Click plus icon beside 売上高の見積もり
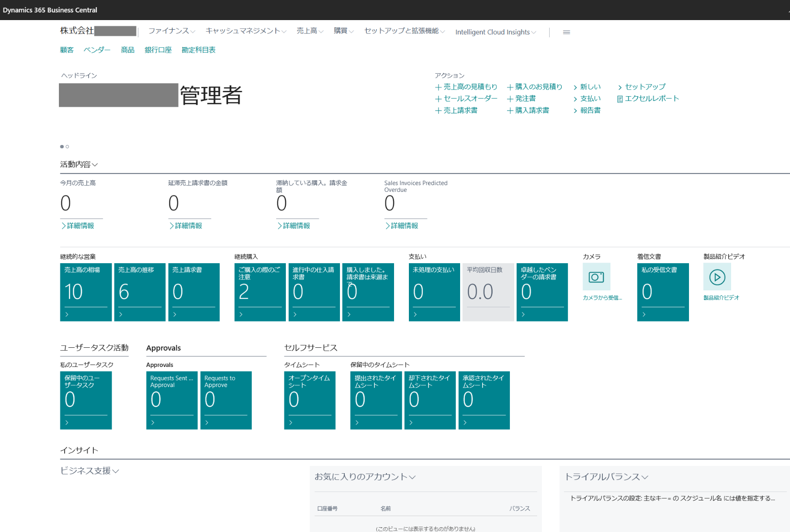This screenshot has height=532, width=790. click(x=438, y=87)
